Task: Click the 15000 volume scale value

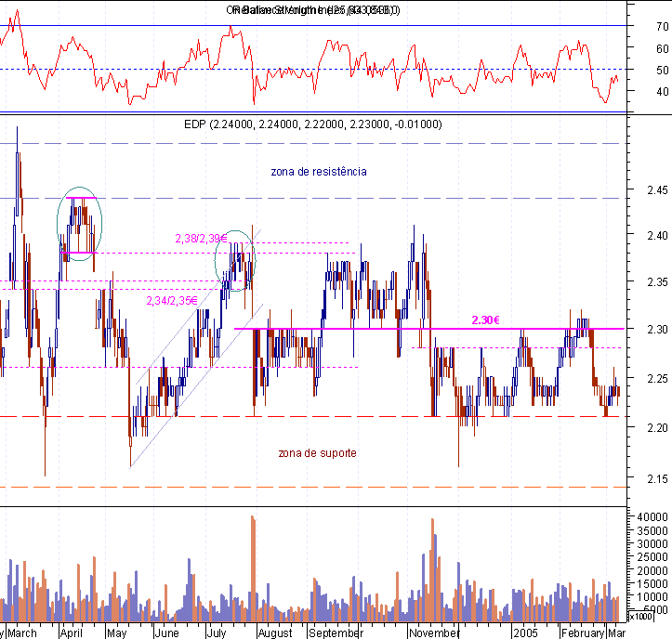Action: 652,583
